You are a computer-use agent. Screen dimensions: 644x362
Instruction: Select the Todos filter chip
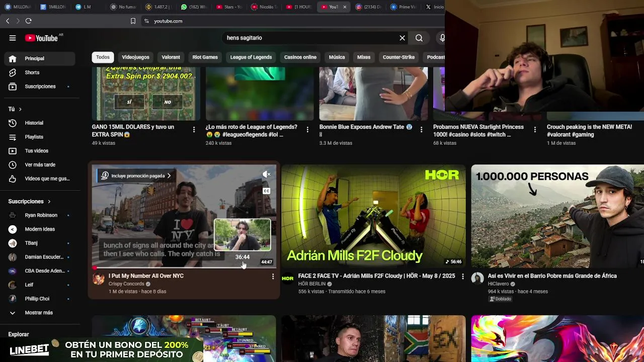[x=103, y=57]
